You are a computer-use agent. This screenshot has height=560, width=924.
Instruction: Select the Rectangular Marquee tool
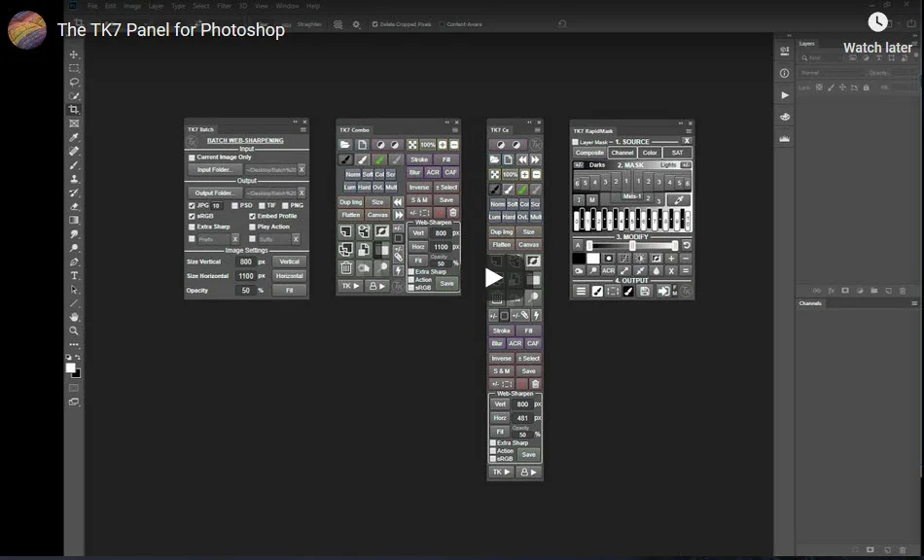[x=74, y=68]
